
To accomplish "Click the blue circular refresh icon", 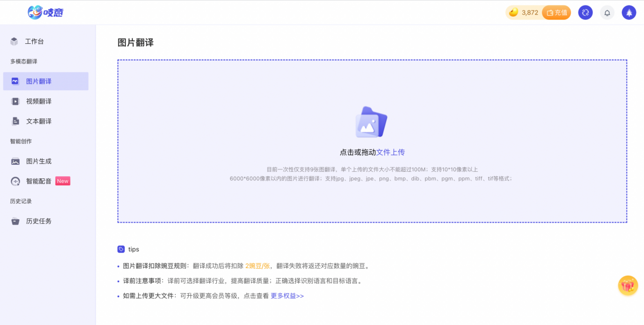I will 585,13.
